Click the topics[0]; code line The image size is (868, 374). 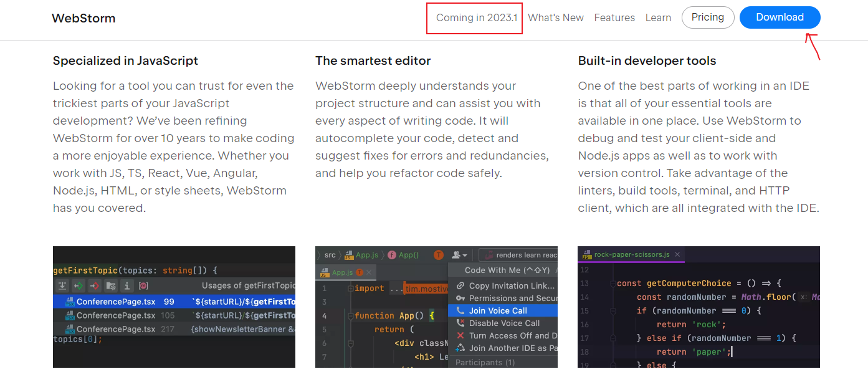(x=77, y=340)
